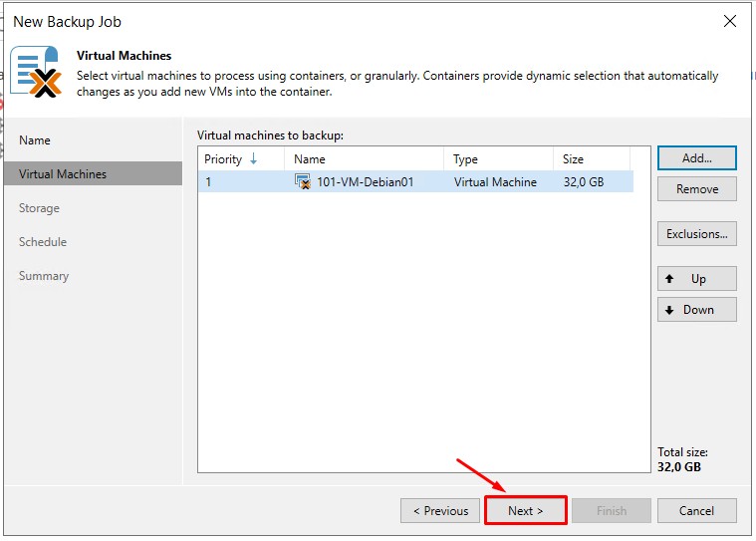Switch to the Summary step
Image resolution: width=756 pixels, height=541 pixels.
[44, 276]
